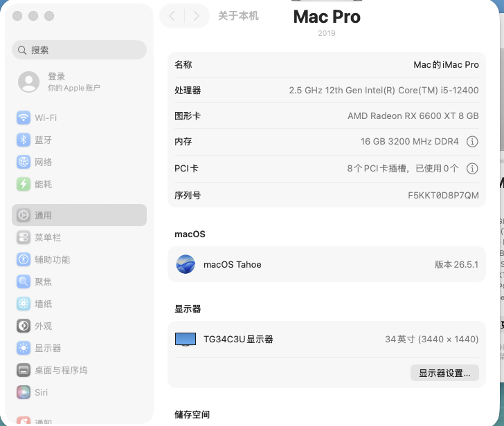Open the 能耗 energy icon
The width and height of the screenshot is (504, 426).
[24, 184]
